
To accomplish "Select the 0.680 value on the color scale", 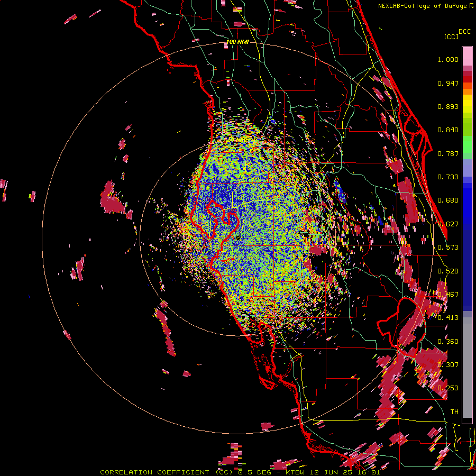I will tap(448, 200).
